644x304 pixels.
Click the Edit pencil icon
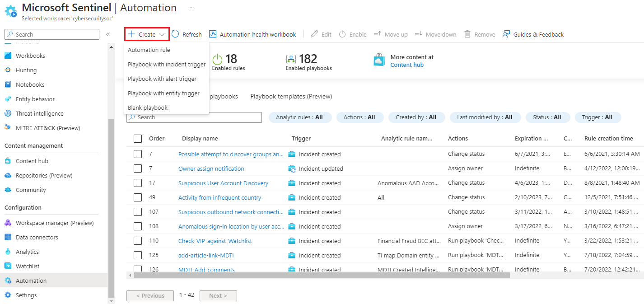click(314, 34)
